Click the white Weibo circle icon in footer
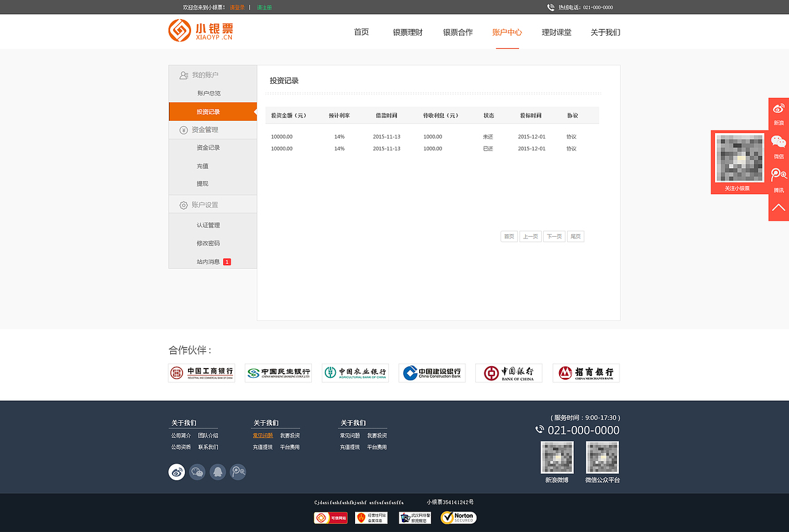The image size is (789, 532). pyautogui.click(x=177, y=472)
